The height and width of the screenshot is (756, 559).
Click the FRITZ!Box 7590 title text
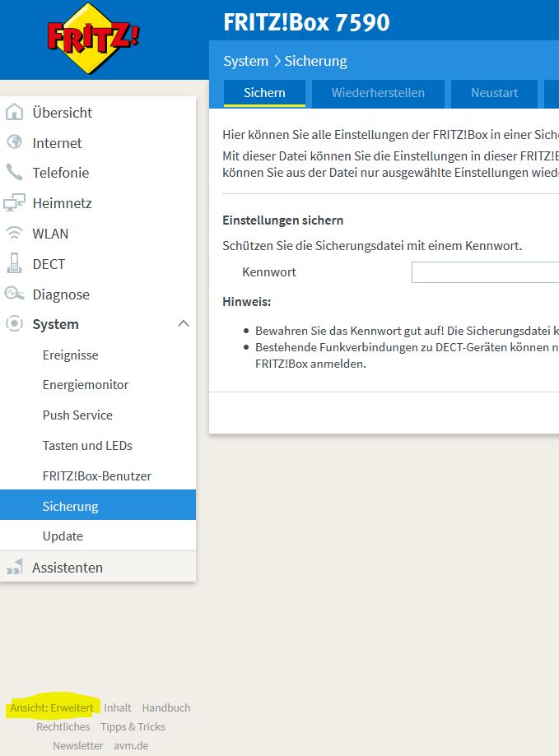(306, 22)
